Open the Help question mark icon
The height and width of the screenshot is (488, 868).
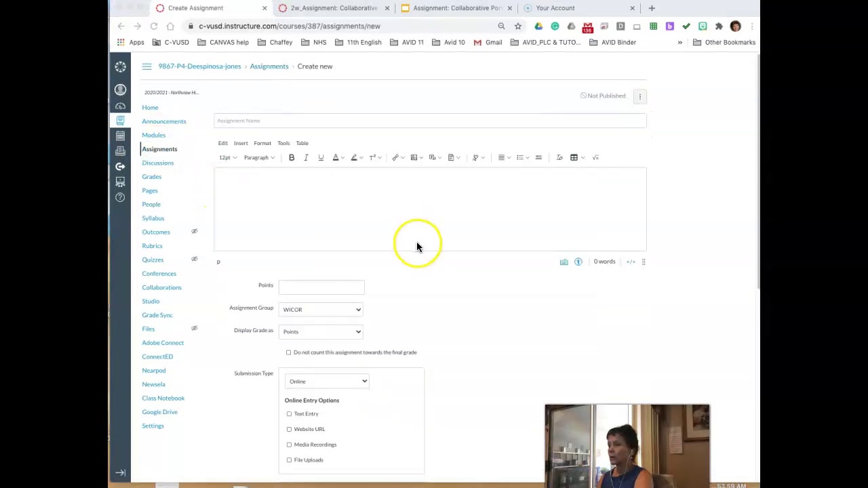click(x=120, y=197)
